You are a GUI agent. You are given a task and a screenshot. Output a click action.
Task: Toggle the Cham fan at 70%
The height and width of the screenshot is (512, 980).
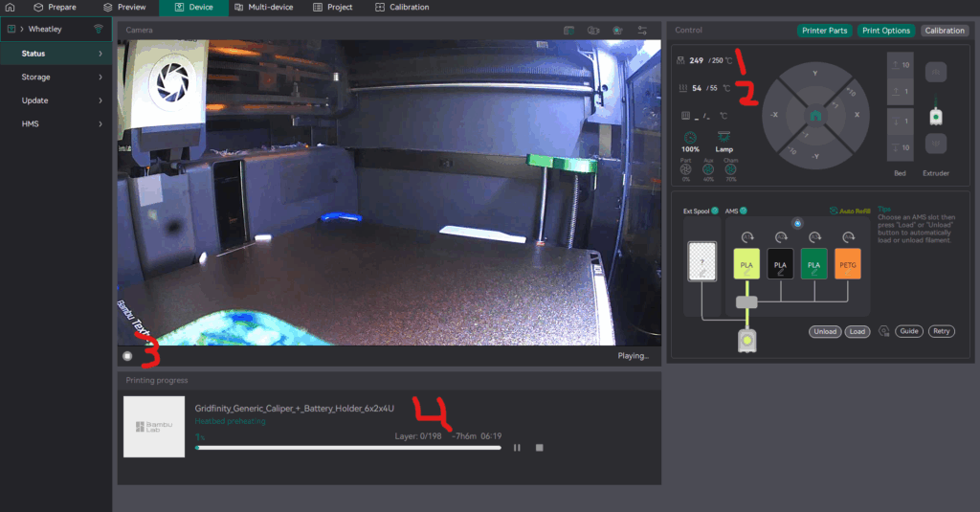[730, 170]
